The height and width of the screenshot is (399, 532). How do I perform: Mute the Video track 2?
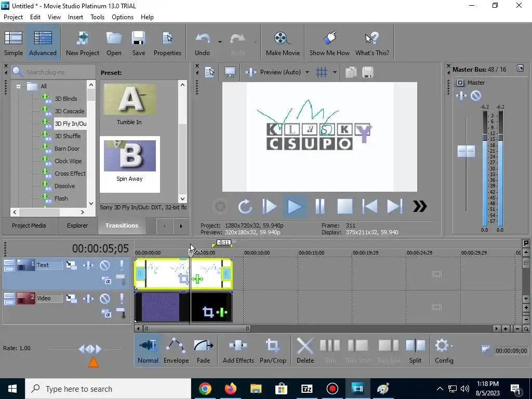coord(105,298)
